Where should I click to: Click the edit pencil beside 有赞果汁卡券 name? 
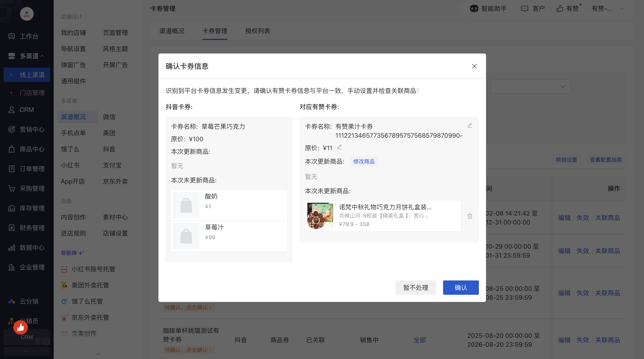tap(470, 126)
